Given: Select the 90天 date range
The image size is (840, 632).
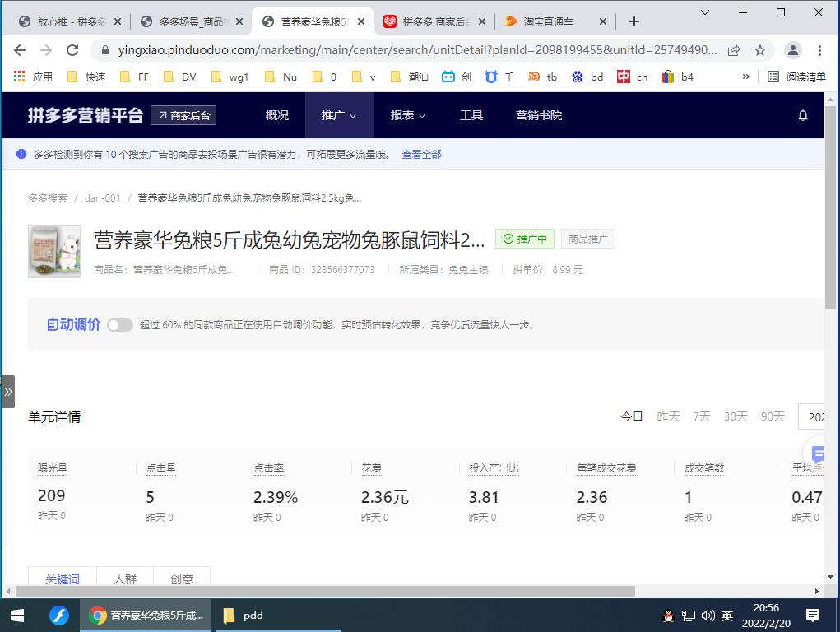Looking at the screenshot, I should click(x=773, y=416).
